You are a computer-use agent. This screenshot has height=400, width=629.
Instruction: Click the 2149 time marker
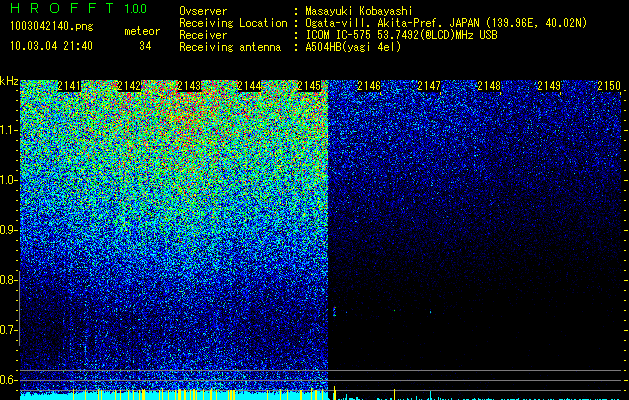pos(549,86)
